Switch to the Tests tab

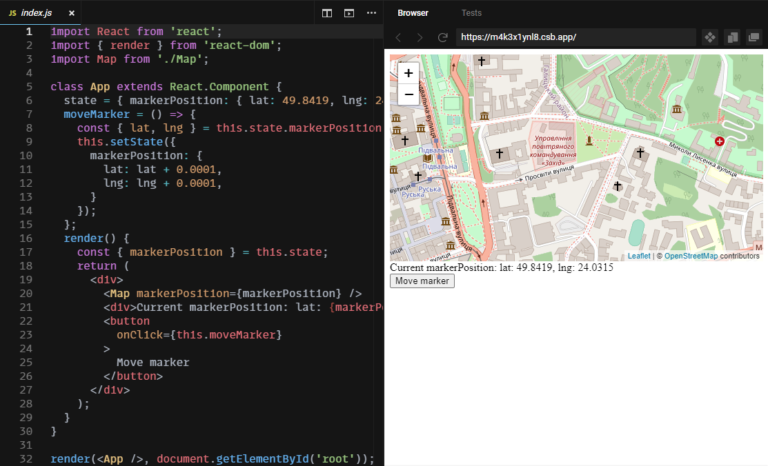point(471,13)
